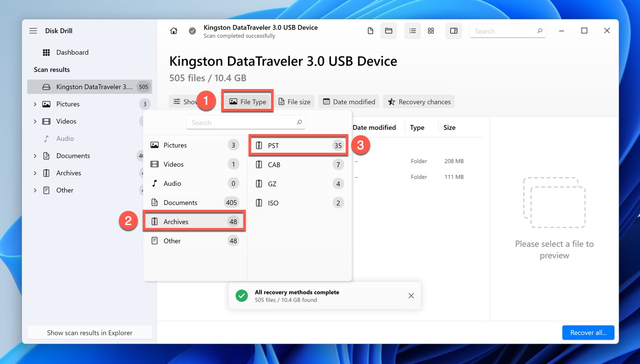The image size is (640, 364).
Task: Sort by Type column header
Action: 417,127
